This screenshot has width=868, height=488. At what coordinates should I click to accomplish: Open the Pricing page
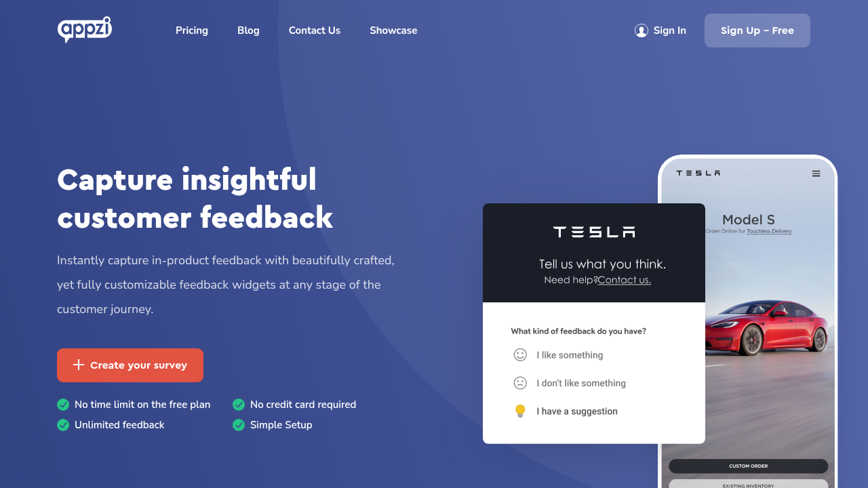pos(192,30)
